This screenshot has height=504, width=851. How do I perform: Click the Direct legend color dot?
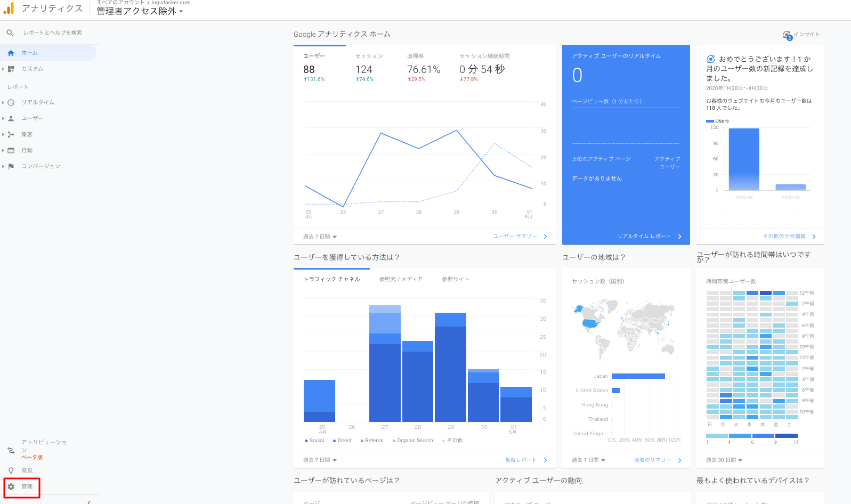(334, 441)
